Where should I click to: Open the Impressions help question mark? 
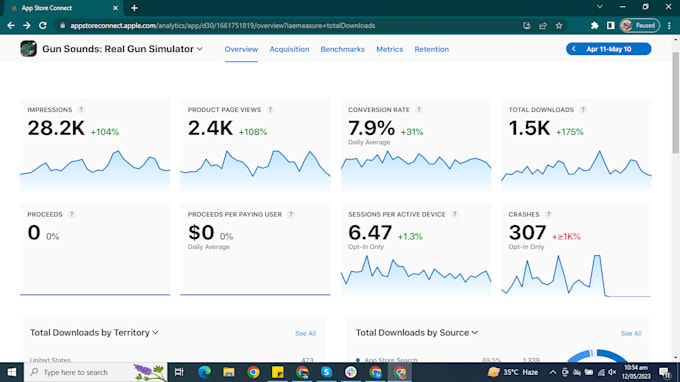point(81,110)
